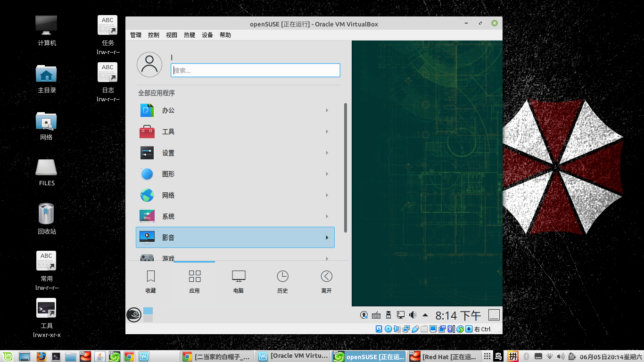Viewport: 644px width, 362px height.
Task: Expand the 图形 category arrow
Action: [327, 174]
